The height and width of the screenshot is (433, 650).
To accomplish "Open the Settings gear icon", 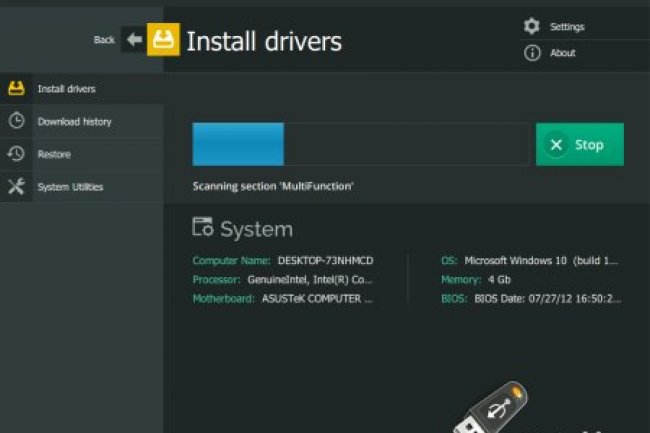I will [x=532, y=26].
